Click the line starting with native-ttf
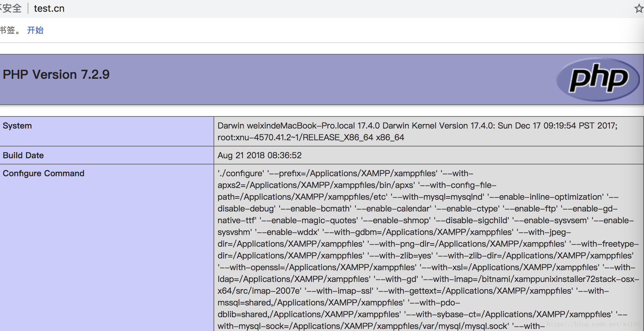644x331 pixels. 426,220
